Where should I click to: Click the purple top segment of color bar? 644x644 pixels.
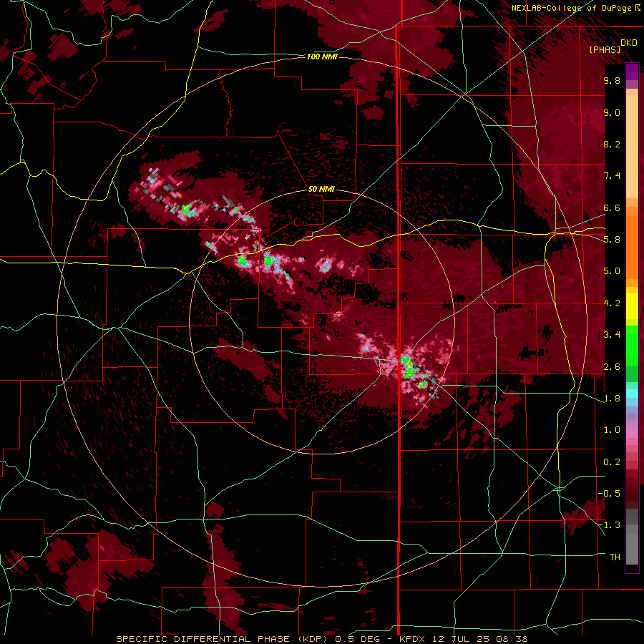click(632, 72)
